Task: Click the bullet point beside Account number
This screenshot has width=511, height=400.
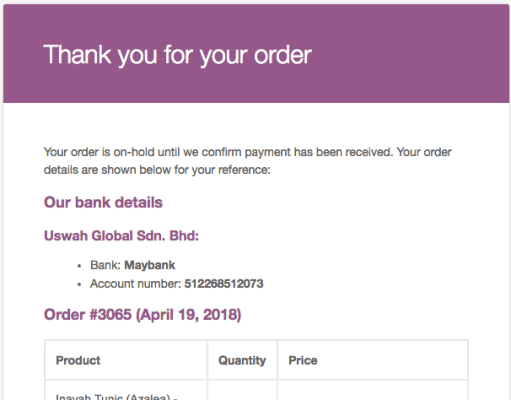Action: (79, 284)
